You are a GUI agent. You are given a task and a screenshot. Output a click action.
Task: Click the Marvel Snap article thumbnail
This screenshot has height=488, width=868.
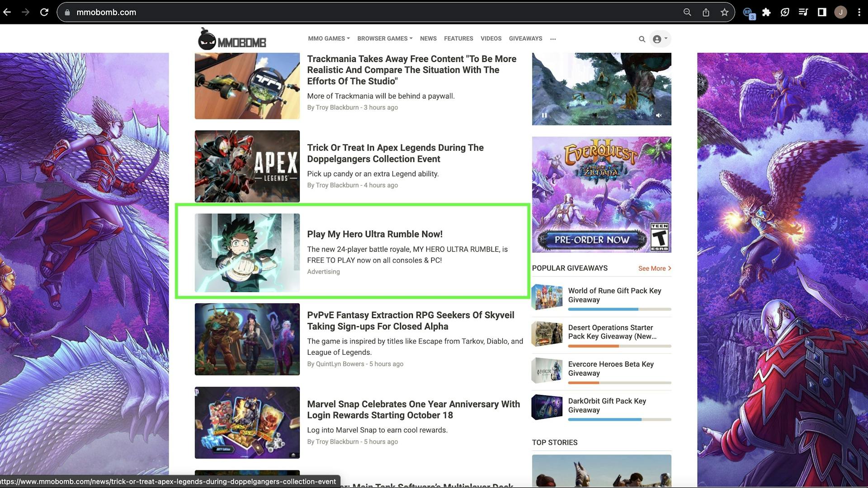coord(247,422)
